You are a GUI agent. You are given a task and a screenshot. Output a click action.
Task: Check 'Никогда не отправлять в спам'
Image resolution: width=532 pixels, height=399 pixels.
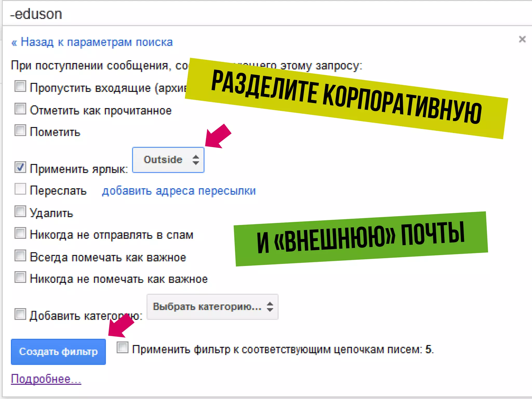click(20, 233)
